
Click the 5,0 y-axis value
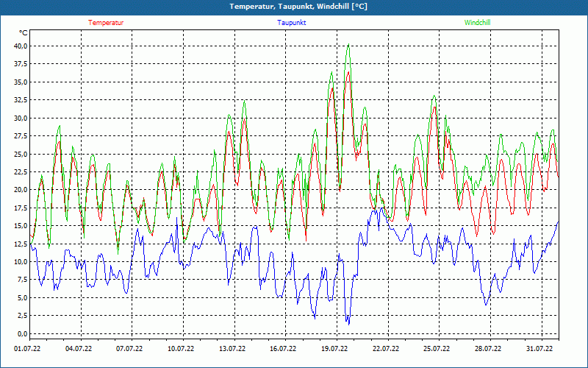(22, 298)
